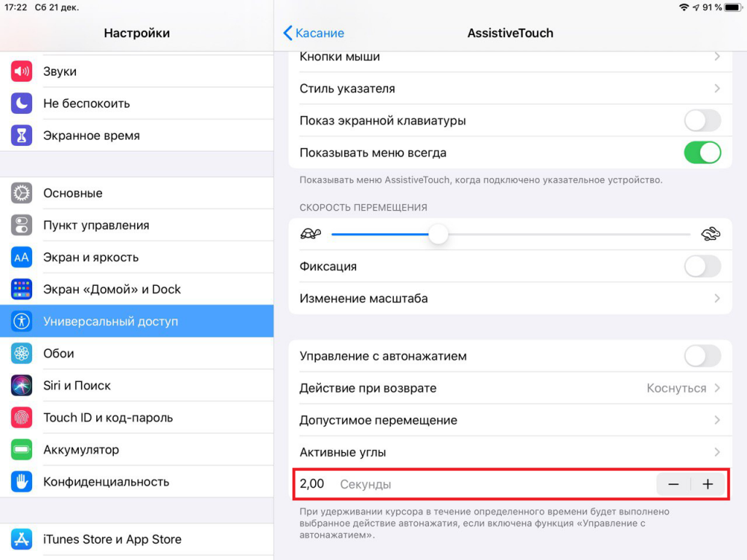Open Стиль указателя chevron
The image size is (747, 560).
pyautogui.click(x=717, y=89)
